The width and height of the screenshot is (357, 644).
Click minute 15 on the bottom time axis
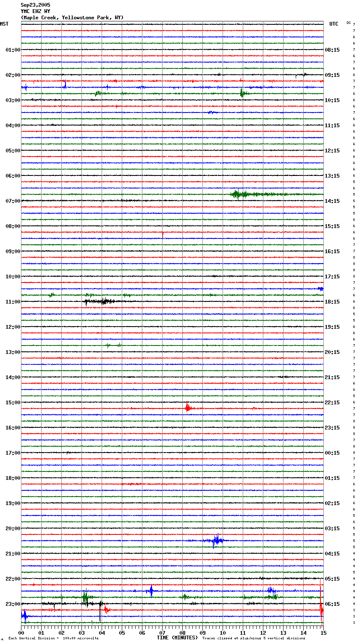tap(323, 633)
